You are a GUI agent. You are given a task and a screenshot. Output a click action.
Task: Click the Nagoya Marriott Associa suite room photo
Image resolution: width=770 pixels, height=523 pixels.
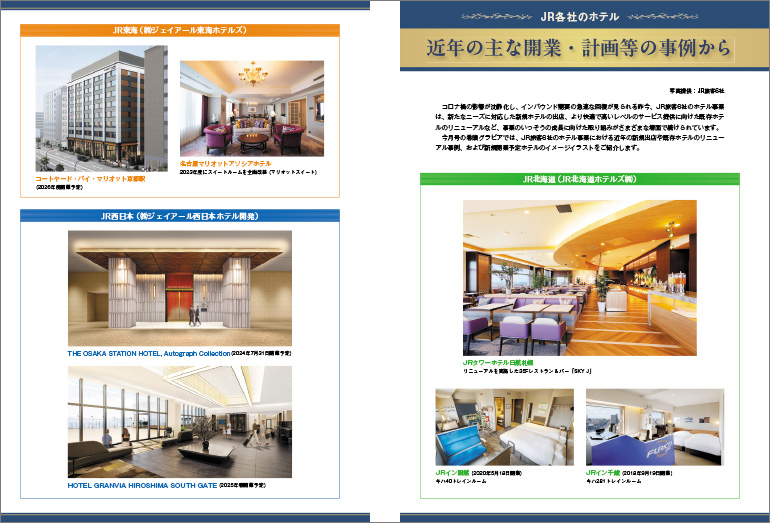(252, 109)
